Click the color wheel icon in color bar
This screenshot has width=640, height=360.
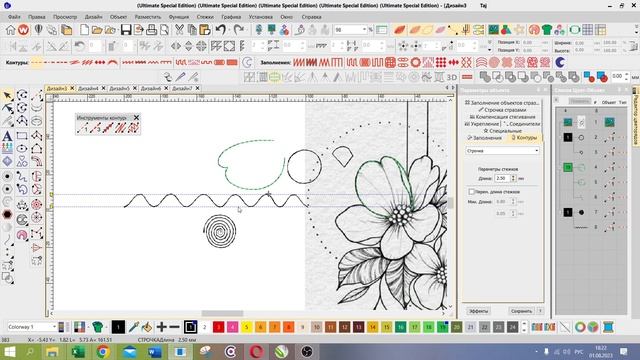[580, 327]
